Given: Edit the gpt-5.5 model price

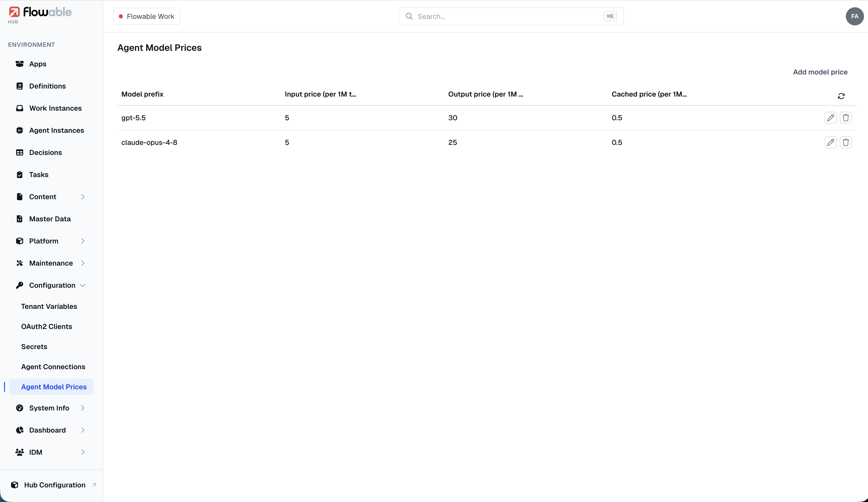Looking at the screenshot, I should [831, 118].
